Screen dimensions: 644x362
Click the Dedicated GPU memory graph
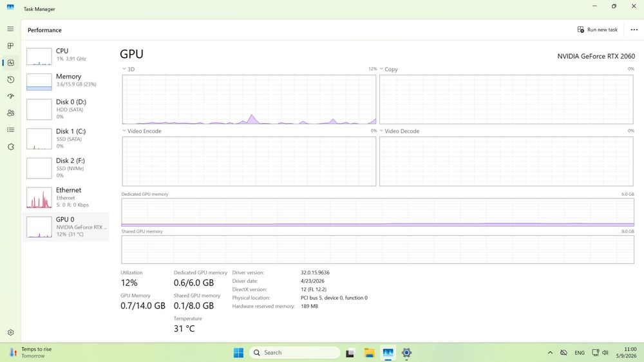[x=377, y=213]
